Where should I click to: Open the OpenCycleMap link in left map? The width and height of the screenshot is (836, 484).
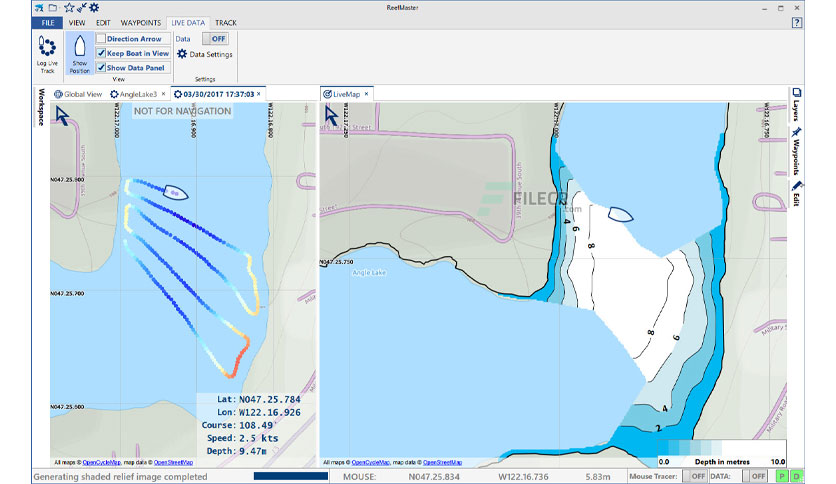point(101,463)
